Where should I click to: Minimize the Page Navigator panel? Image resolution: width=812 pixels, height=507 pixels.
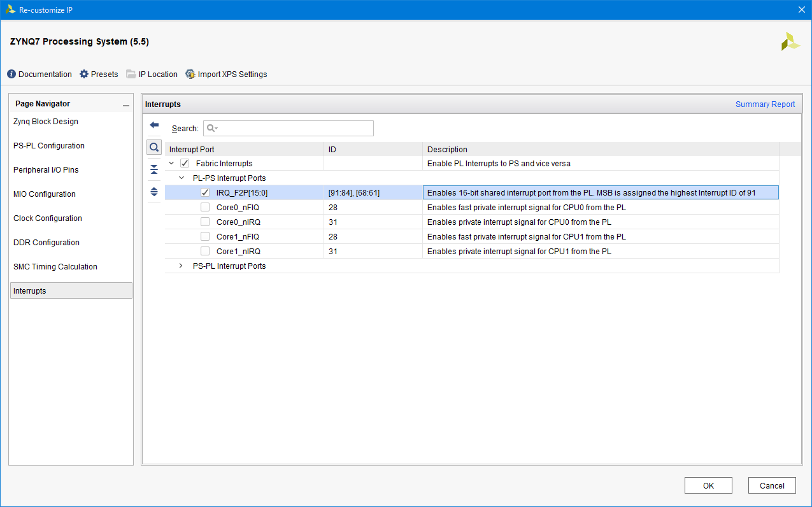(x=126, y=105)
